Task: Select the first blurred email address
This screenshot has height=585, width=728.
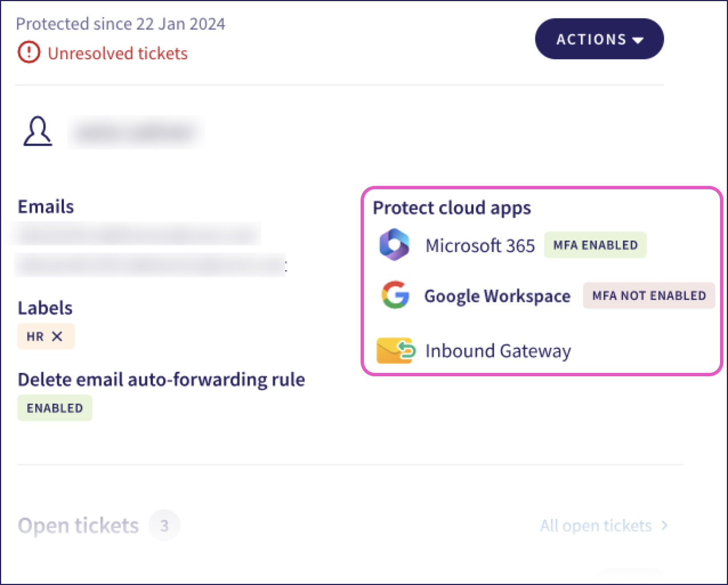Action: tap(137, 234)
